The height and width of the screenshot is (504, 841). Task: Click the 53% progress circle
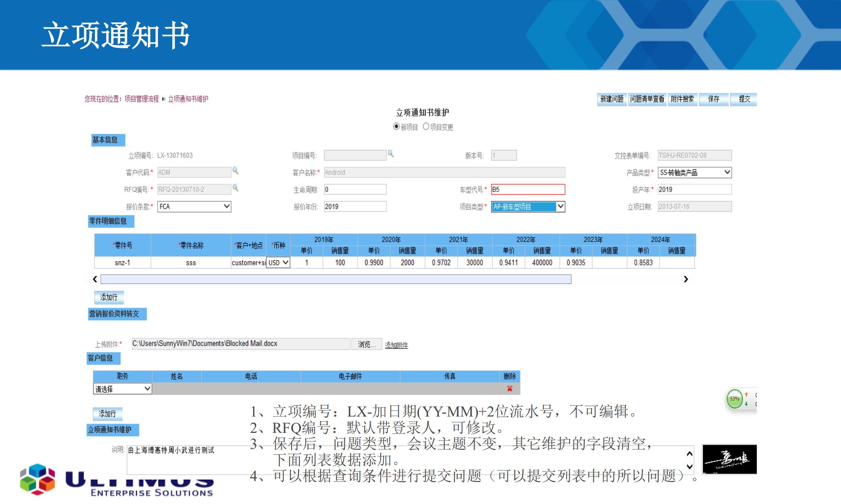[x=735, y=399]
